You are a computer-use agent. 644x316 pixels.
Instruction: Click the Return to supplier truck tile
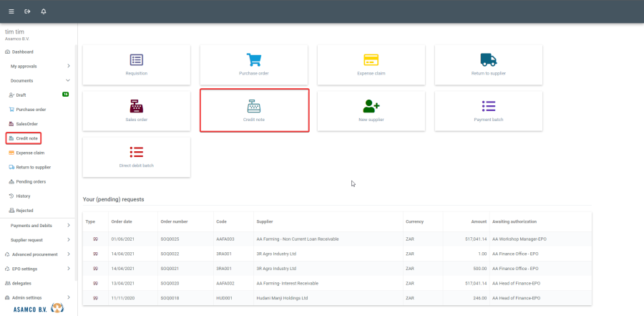click(488, 64)
